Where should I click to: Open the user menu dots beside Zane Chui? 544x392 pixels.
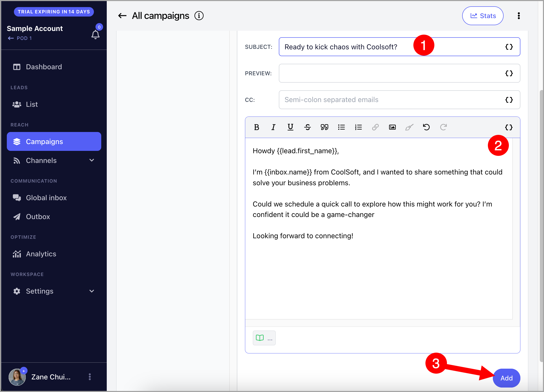(90, 377)
